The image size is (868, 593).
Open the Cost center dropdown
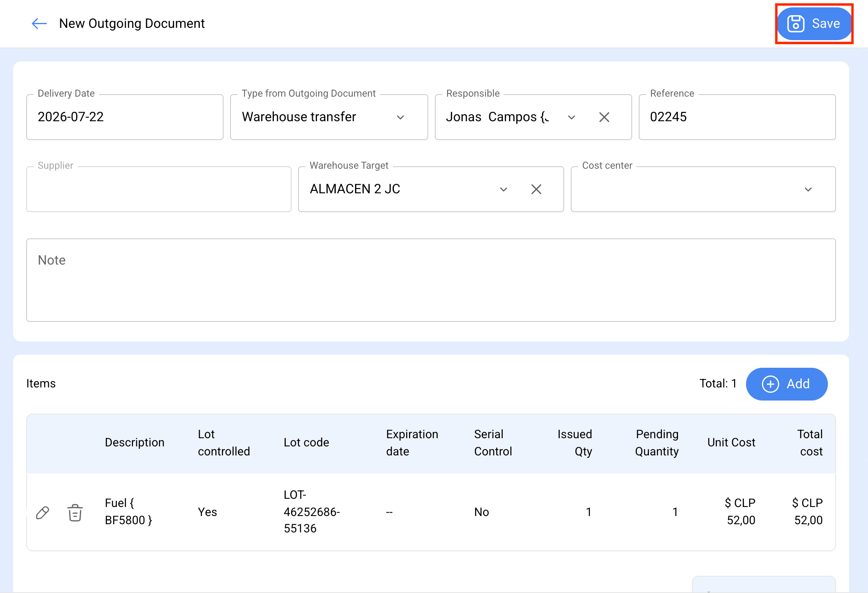click(703, 189)
